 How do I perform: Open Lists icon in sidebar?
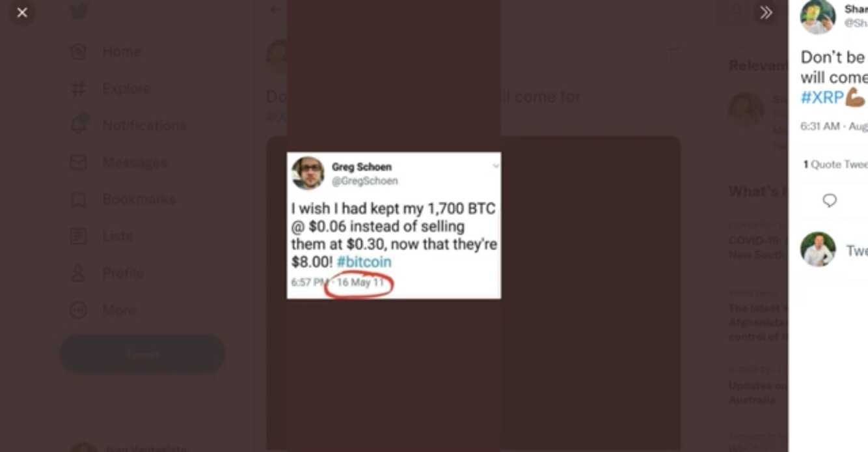click(x=78, y=236)
